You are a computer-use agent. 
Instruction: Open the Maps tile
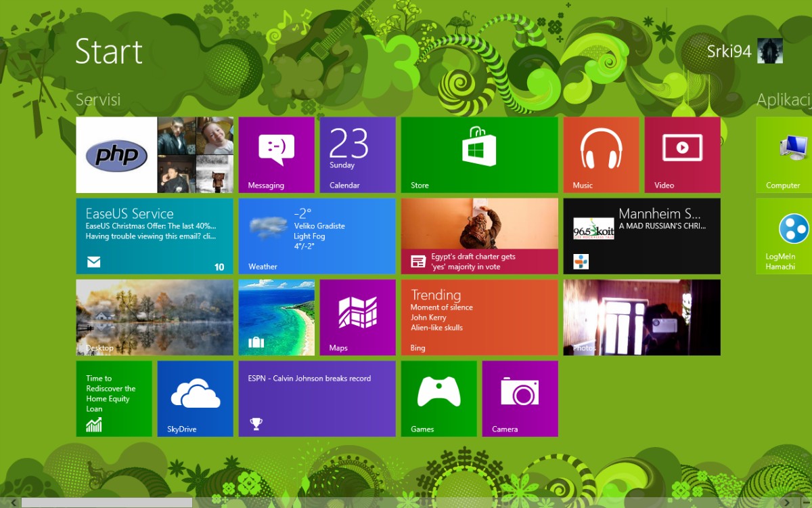357,318
